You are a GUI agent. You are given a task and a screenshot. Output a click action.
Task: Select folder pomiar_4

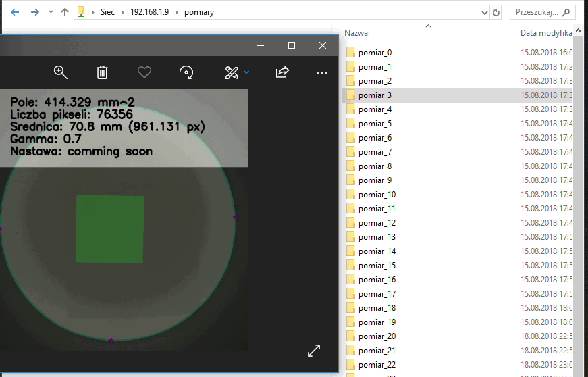tap(375, 109)
